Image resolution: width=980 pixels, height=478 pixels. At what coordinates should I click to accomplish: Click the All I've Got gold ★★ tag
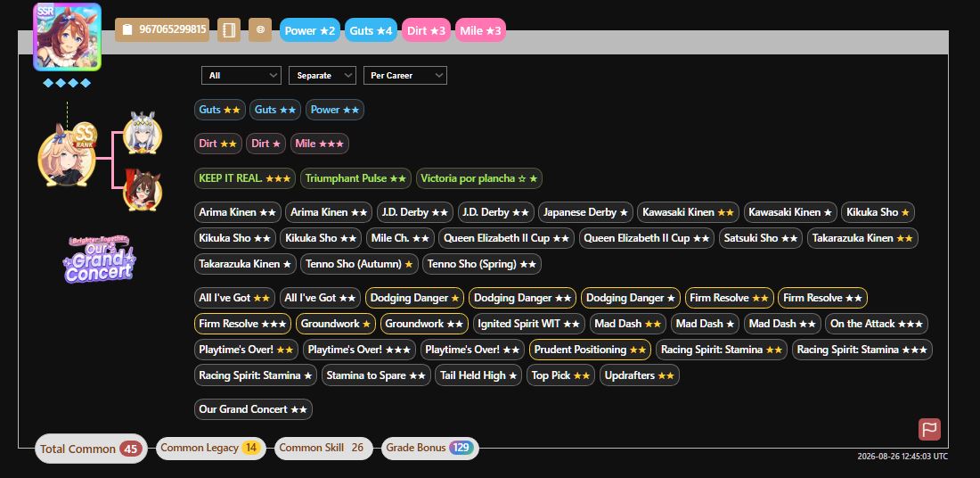pos(234,298)
